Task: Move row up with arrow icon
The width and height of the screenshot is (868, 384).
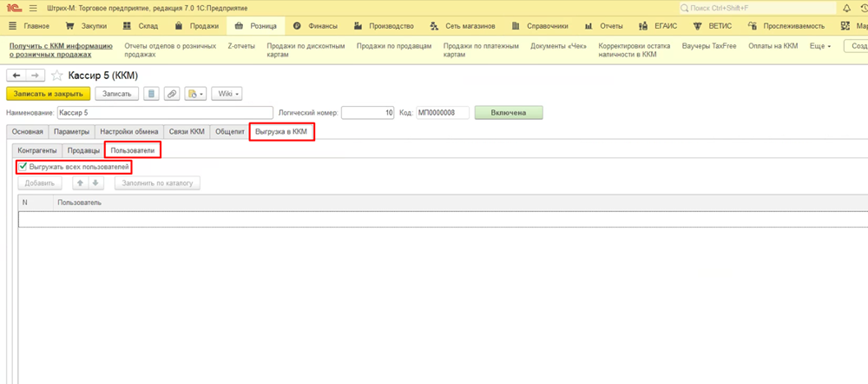Action: coord(80,183)
